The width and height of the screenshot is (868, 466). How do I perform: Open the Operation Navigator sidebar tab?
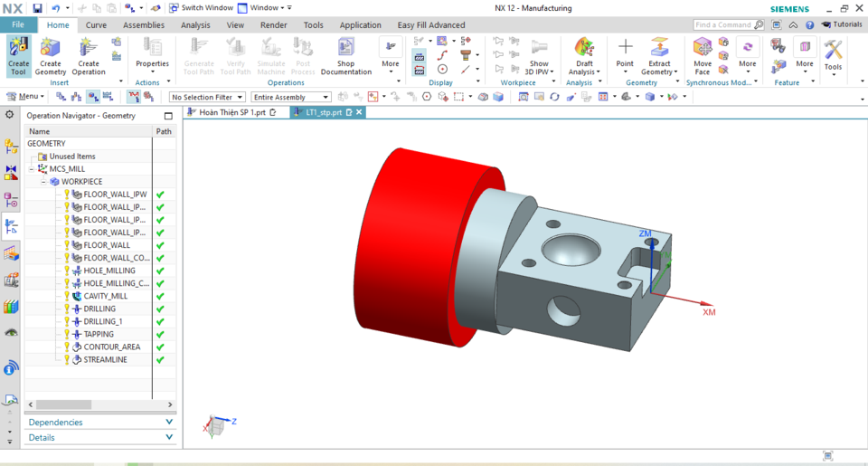11,226
